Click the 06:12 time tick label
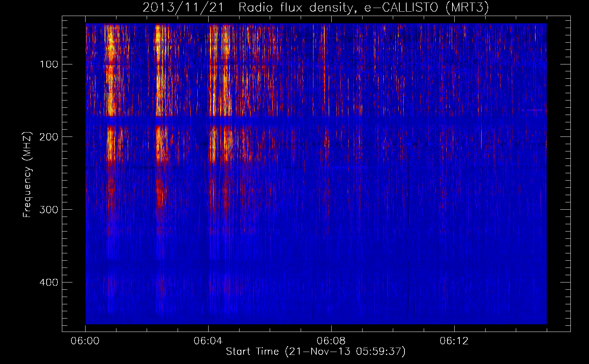The height and width of the screenshot is (364, 589). click(x=454, y=341)
